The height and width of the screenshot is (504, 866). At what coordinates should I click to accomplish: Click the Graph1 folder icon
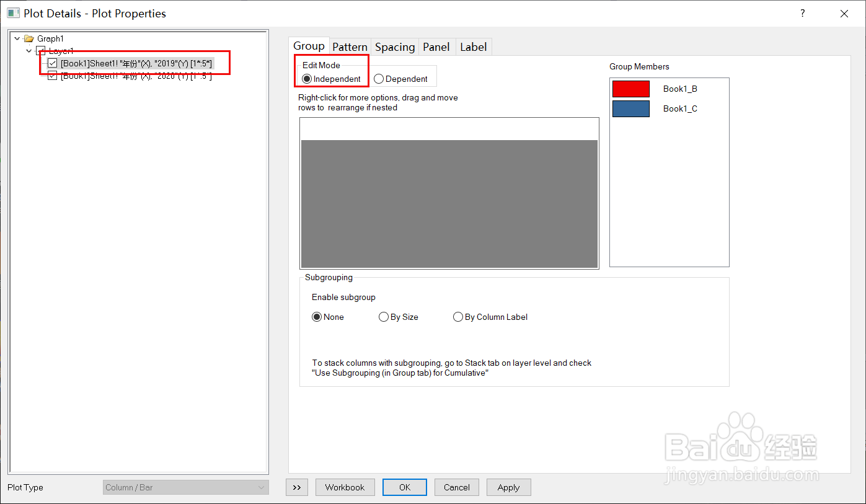click(x=29, y=38)
